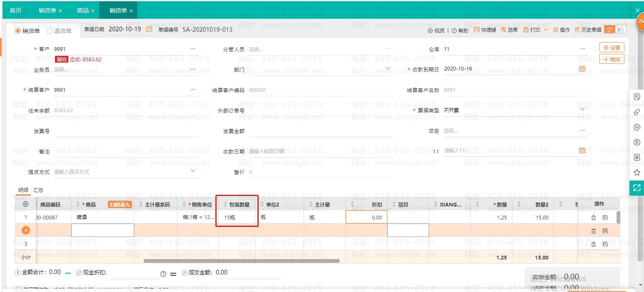Switch to the orange list layout view
The width and height of the screenshot is (644, 292).
pyautogui.click(x=609, y=30)
